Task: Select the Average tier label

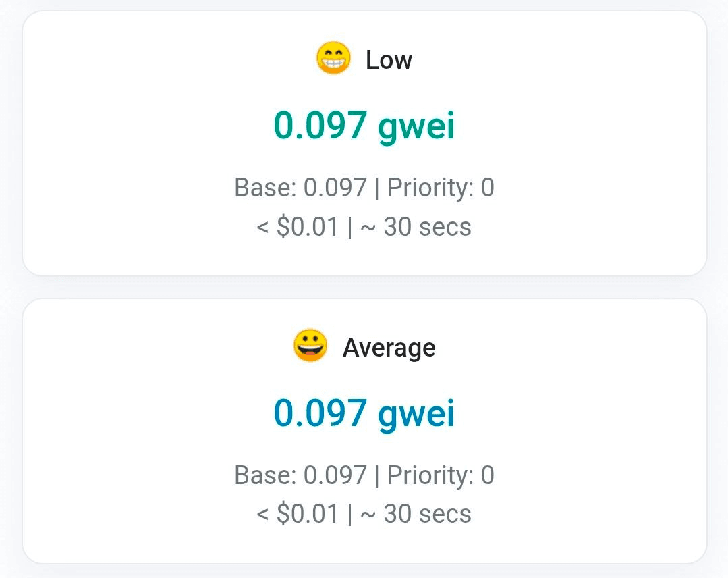Action: [389, 348]
